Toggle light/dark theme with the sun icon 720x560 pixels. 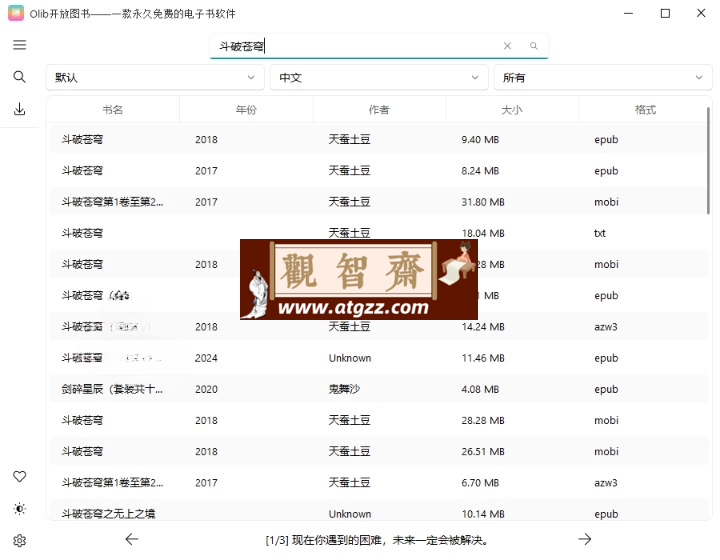[19, 509]
